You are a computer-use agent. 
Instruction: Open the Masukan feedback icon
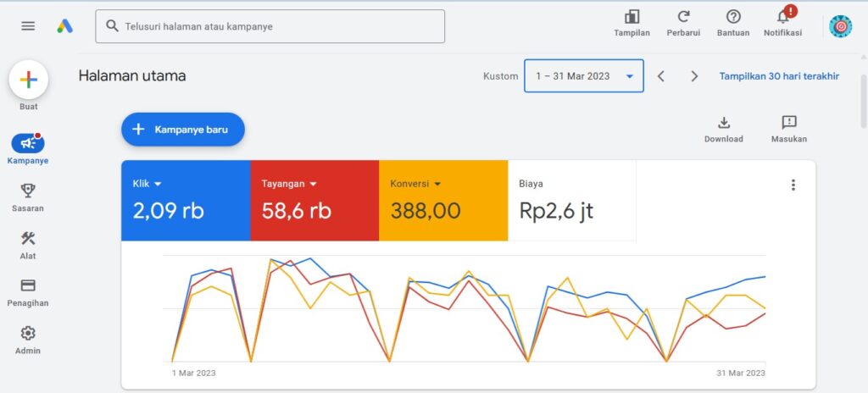(788, 123)
